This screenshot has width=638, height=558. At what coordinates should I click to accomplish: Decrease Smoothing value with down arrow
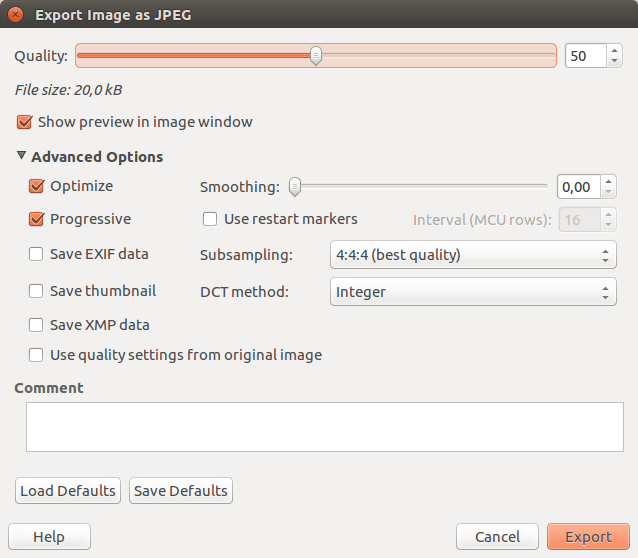tap(609, 192)
